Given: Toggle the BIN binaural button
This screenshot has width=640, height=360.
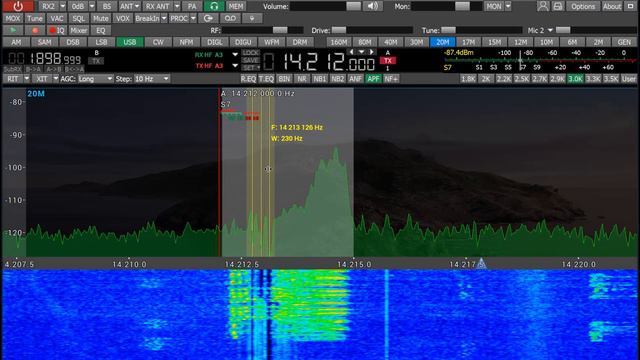Looking at the screenshot, I should [284, 79].
